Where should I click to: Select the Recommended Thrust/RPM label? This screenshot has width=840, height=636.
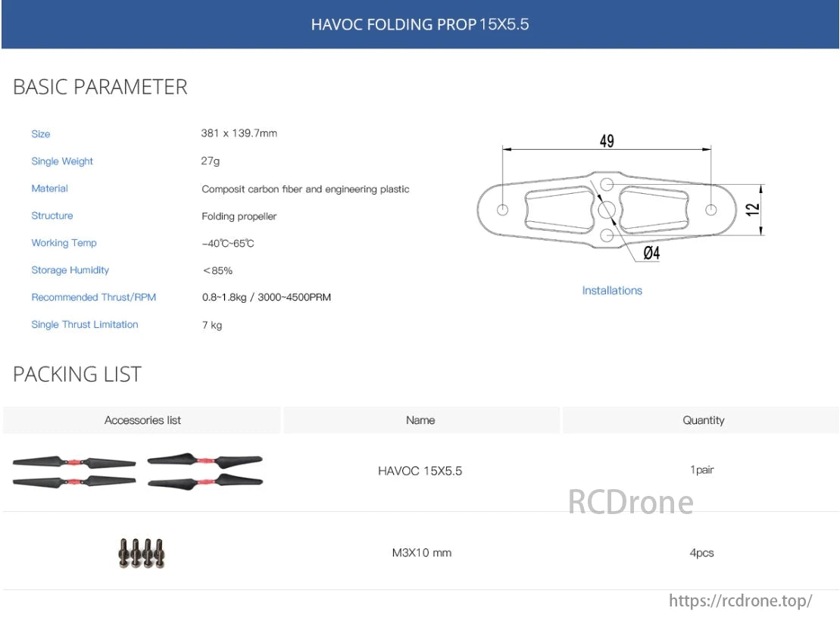[93, 298]
